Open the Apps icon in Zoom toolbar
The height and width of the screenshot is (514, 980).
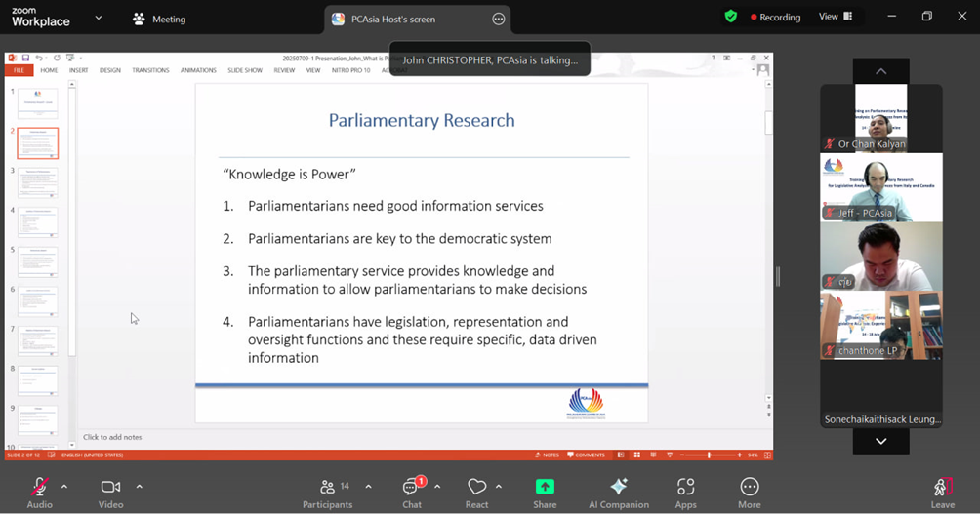(685, 487)
